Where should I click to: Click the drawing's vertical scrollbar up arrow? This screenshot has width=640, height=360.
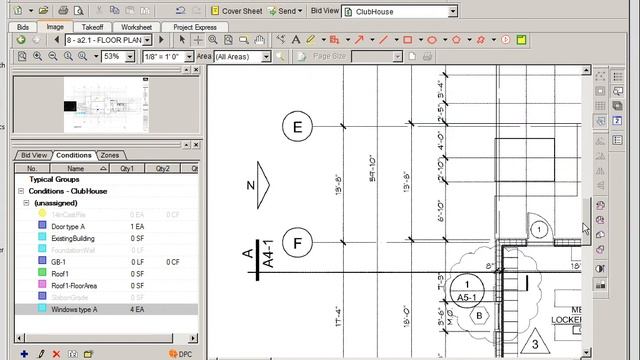586,70
